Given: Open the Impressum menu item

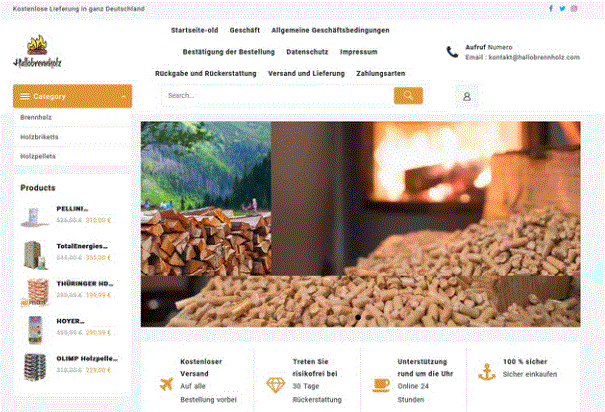Looking at the screenshot, I should pos(358,52).
